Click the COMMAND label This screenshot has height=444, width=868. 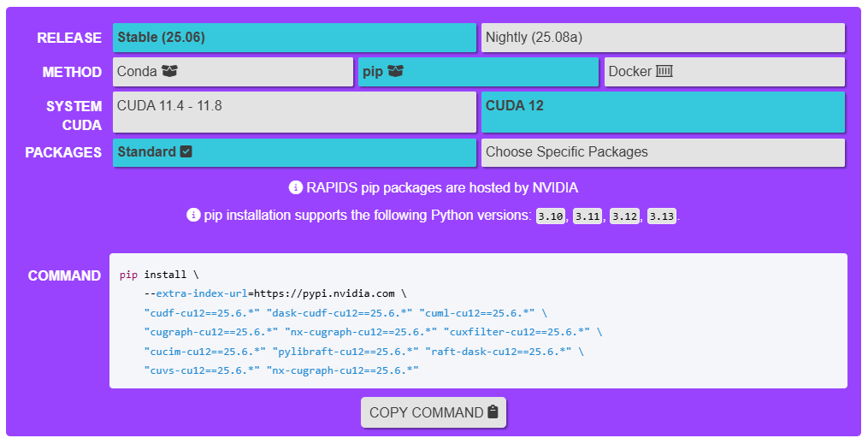pyautogui.click(x=64, y=275)
